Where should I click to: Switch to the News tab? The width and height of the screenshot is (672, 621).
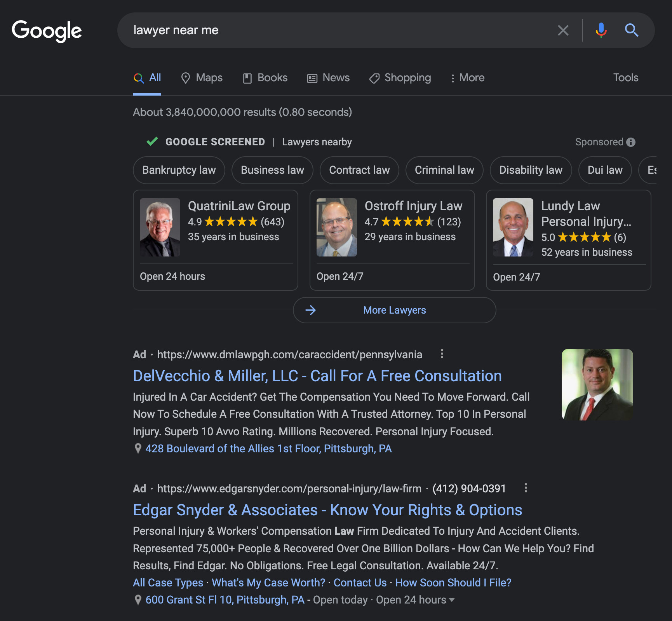point(328,78)
